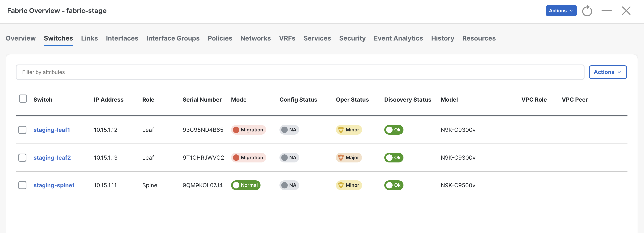The height and width of the screenshot is (233, 644).
Task: Click the Mode column header
Action: pyautogui.click(x=239, y=100)
